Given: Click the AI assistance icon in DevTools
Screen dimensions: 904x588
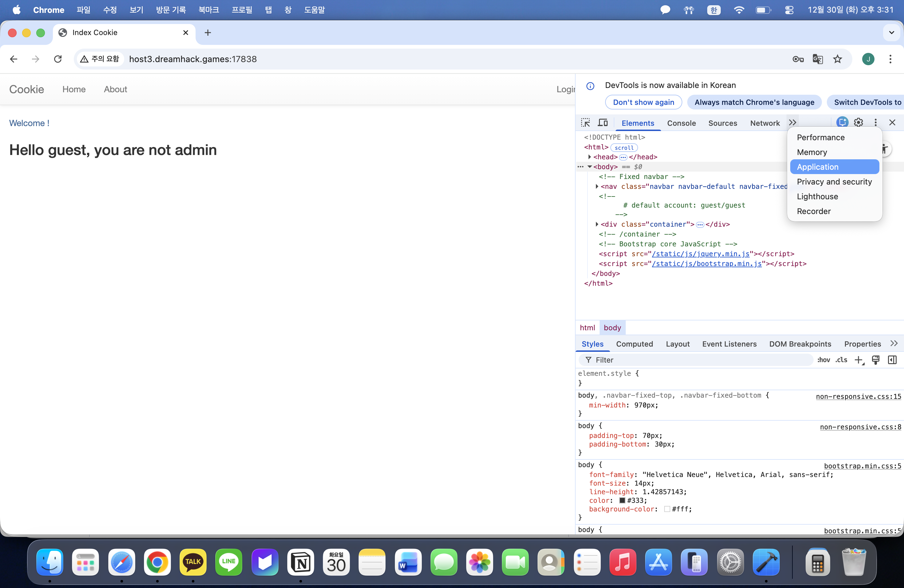Looking at the screenshot, I should point(842,122).
